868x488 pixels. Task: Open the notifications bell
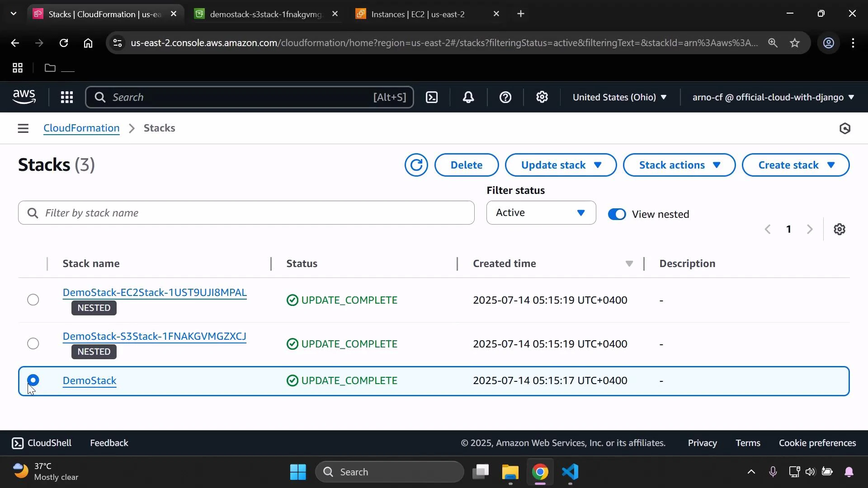pyautogui.click(x=468, y=97)
